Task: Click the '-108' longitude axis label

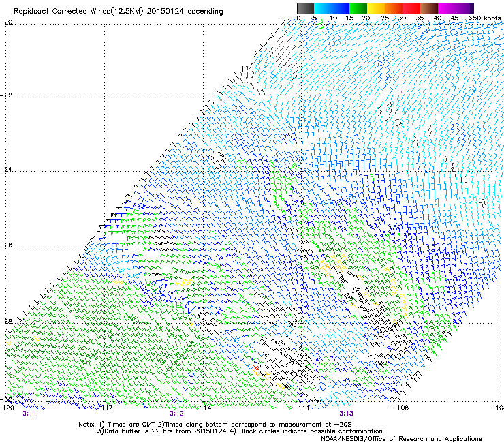Action: [400, 408]
